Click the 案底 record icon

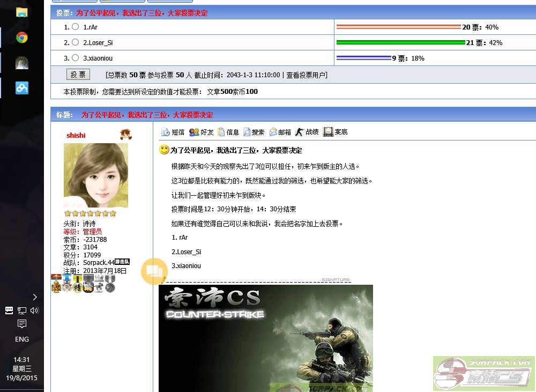click(x=328, y=132)
